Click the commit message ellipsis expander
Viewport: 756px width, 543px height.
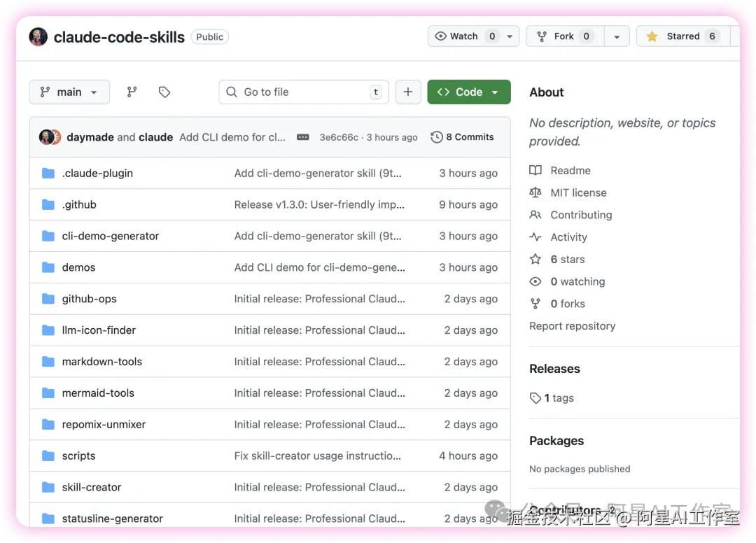tap(303, 137)
